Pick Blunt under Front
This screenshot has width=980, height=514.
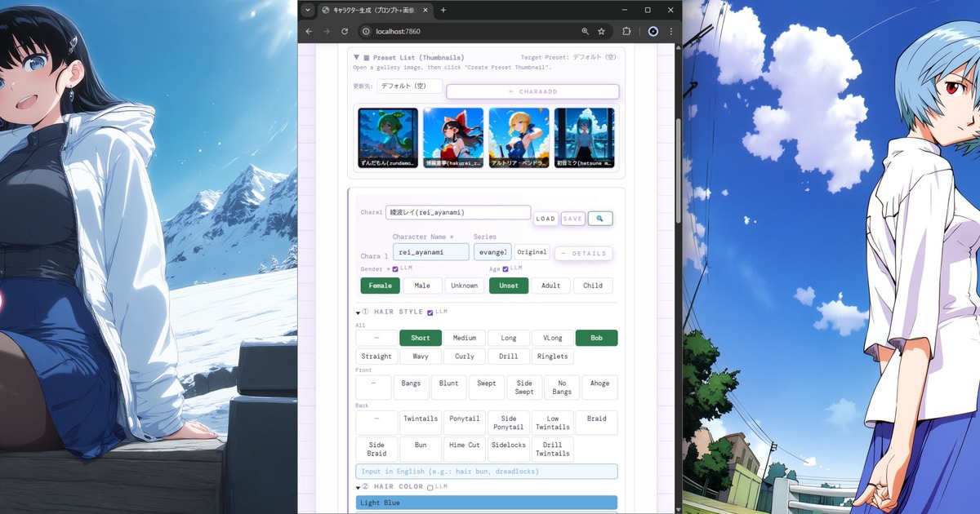tap(449, 388)
